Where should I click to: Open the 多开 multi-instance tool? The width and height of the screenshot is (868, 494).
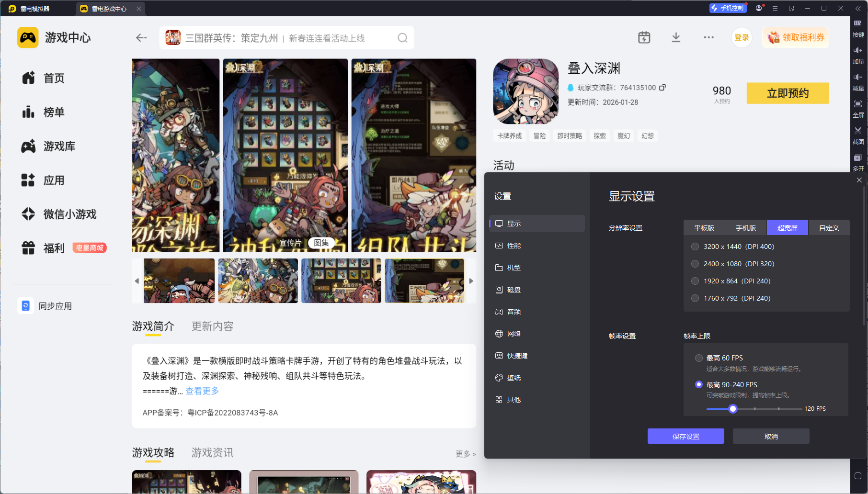(x=858, y=162)
